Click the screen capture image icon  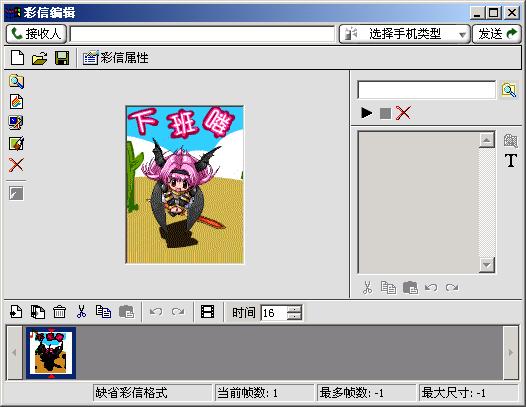tap(16, 123)
